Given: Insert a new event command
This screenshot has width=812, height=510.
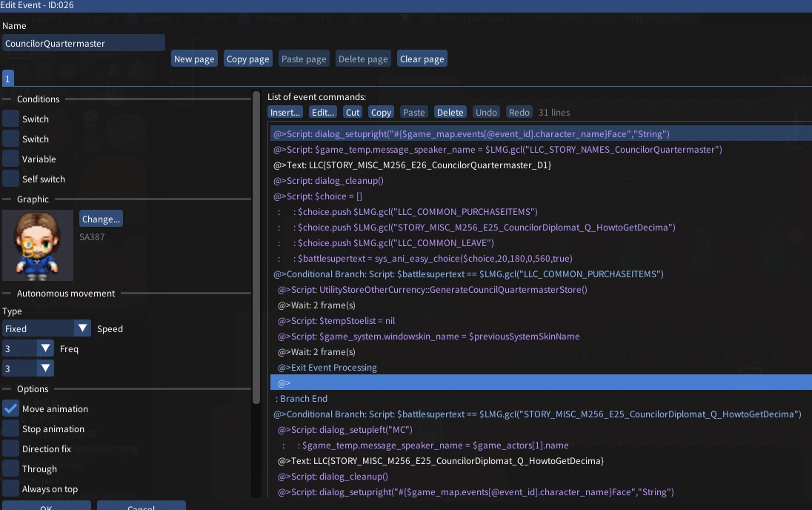Looking at the screenshot, I should 285,112.
